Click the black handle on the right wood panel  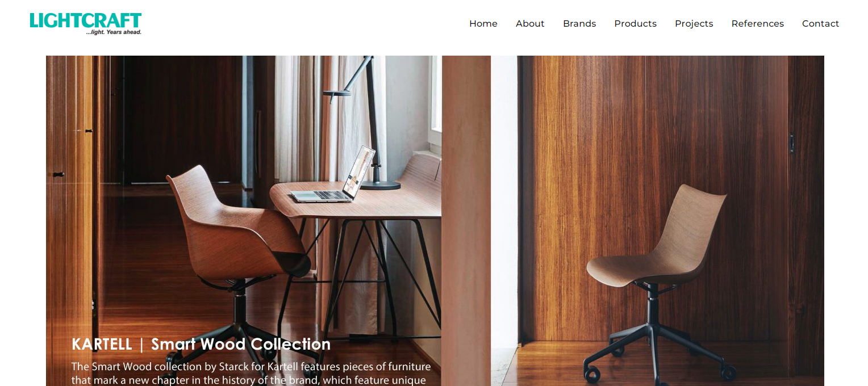pyautogui.click(x=791, y=143)
